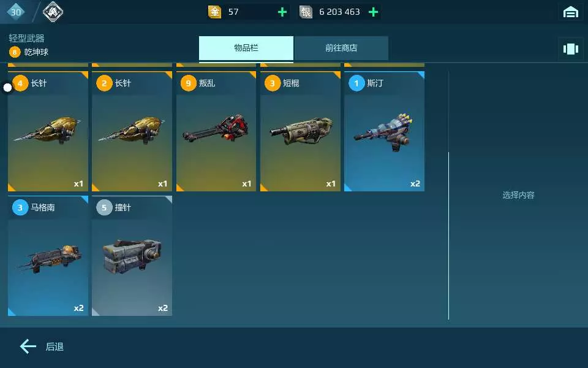Image resolution: width=588 pixels, height=368 pixels.
Task: Switch to the 物品栏 inventory tab
Action: point(246,48)
